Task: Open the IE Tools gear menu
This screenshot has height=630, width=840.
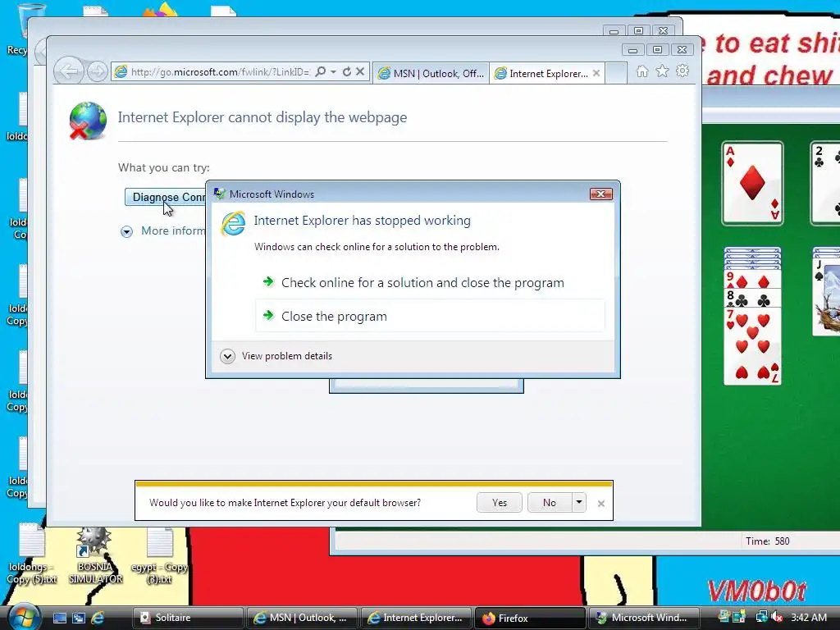Action: [682, 71]
